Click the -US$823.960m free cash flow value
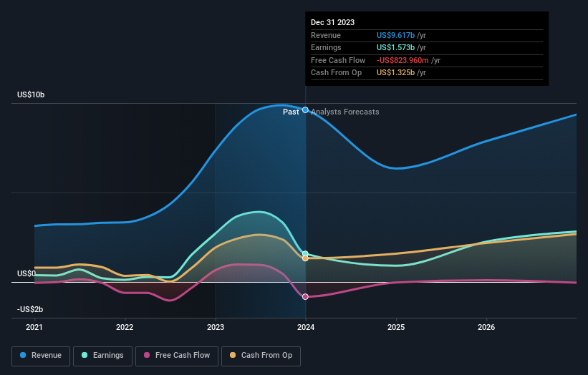The image size is (588, 375). pyautogui.click(x=403, y=60)
